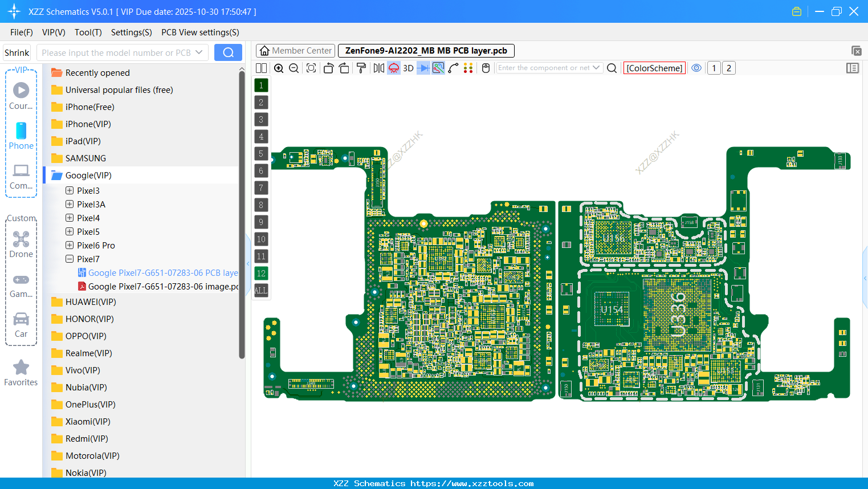Open the Settings(S) menu
The height and width of the screenshot is (489, 868).
pyautogui.click(x=132, y=32)
